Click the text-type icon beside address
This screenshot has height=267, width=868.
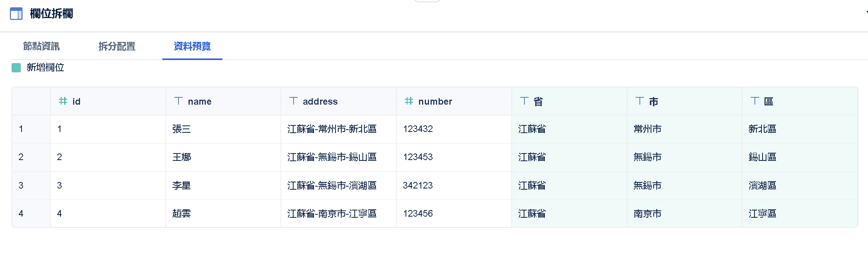(293, 101)
